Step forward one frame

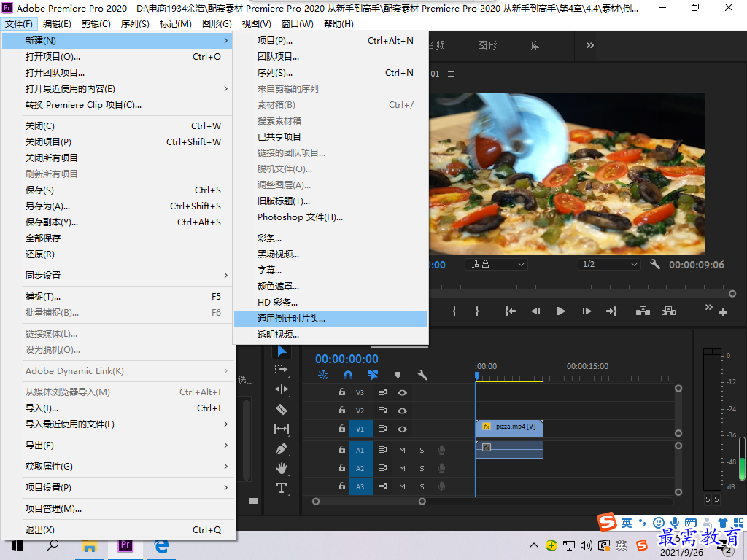click(587, 311)
